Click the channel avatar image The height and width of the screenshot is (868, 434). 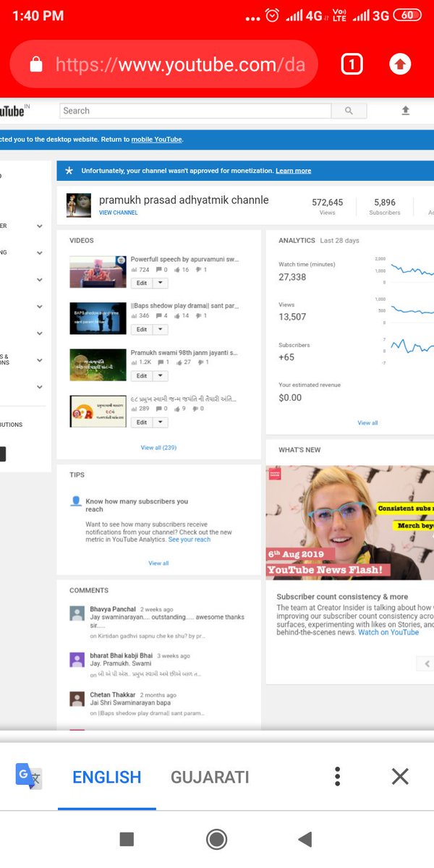tap(78, 205)
